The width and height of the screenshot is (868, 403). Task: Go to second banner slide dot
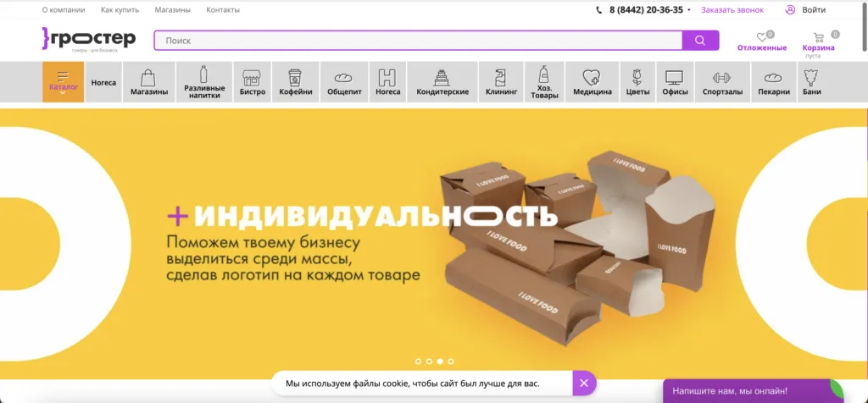tap(429, 362)
